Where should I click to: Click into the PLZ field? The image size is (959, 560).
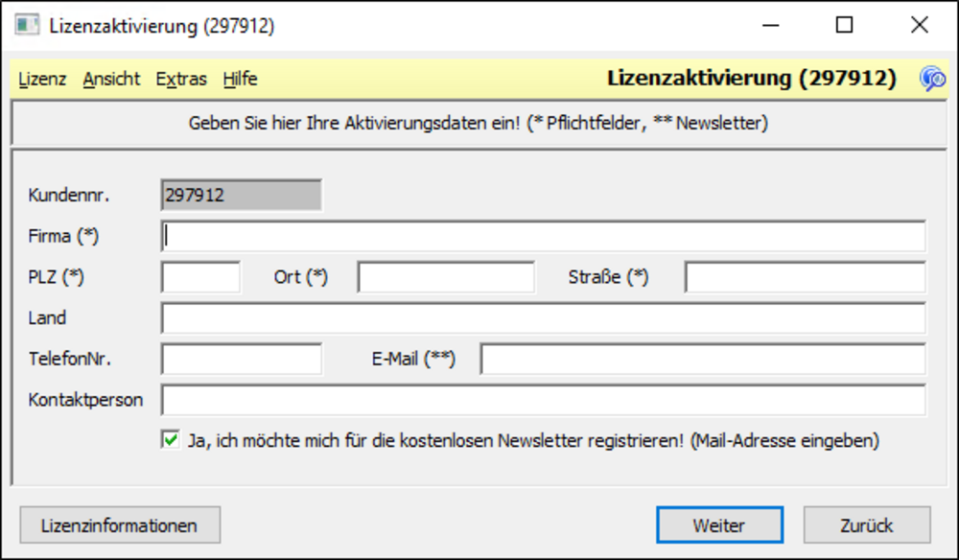point(201,277)
